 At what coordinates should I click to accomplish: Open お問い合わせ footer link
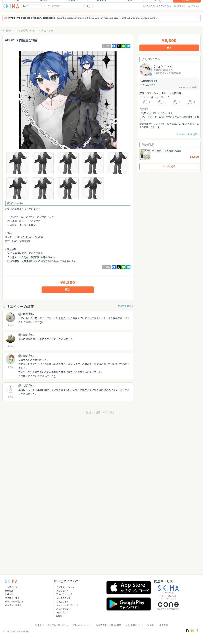pyautogui.click(x=62, y=613)
